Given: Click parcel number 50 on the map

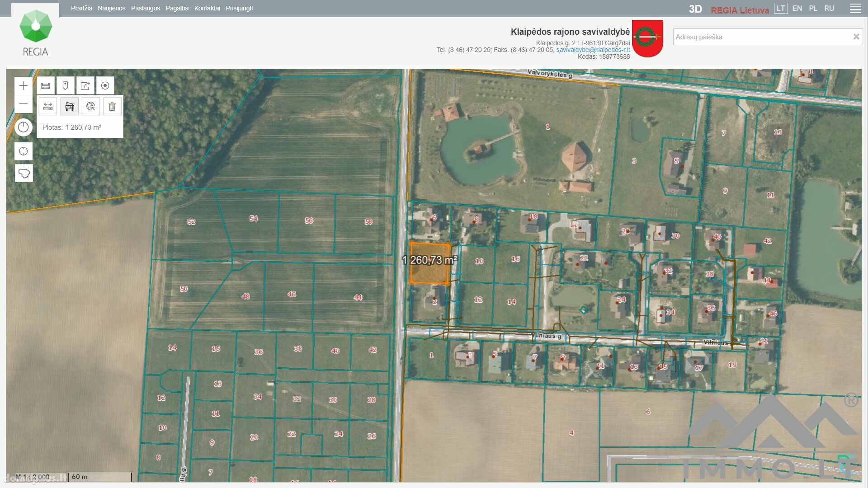Looking at the screenshot, I should coord(184,289).
